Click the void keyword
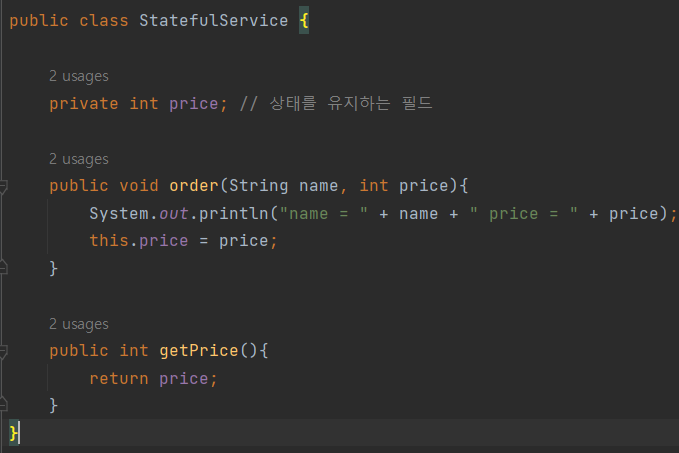This screenshot has width=679, height=453. pos(139,186)
